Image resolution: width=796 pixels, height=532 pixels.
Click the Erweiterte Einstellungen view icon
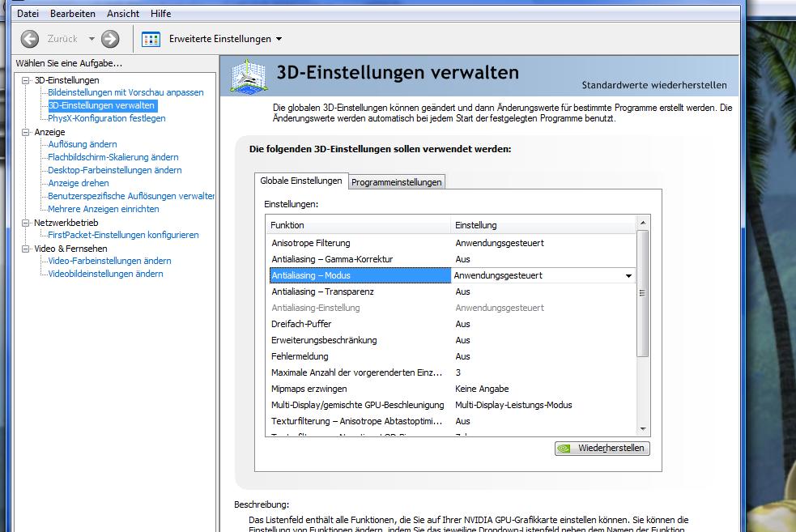click(151, 39)
